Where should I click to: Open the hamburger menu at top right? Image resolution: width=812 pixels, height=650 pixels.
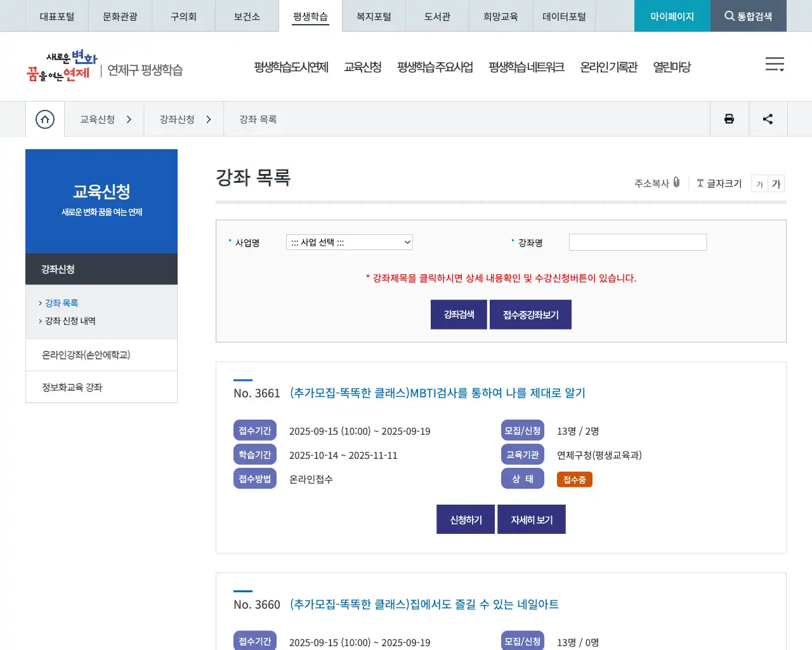[x=775, y=64]
